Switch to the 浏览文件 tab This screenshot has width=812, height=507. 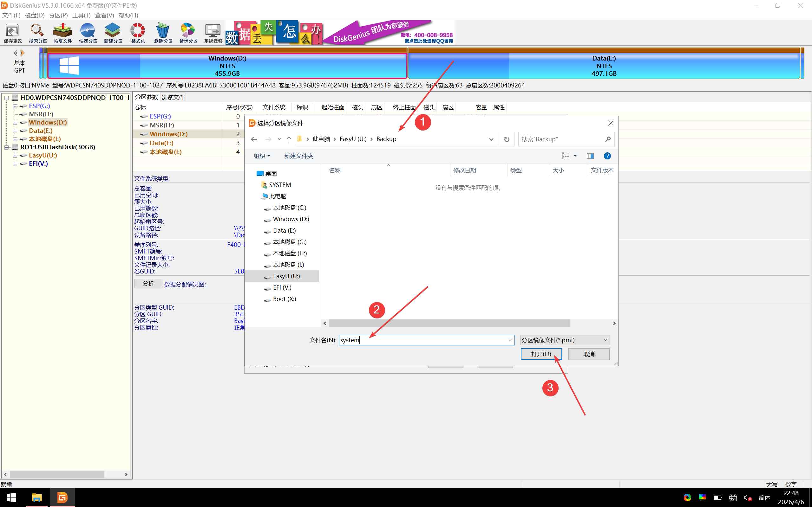(173, 97)
